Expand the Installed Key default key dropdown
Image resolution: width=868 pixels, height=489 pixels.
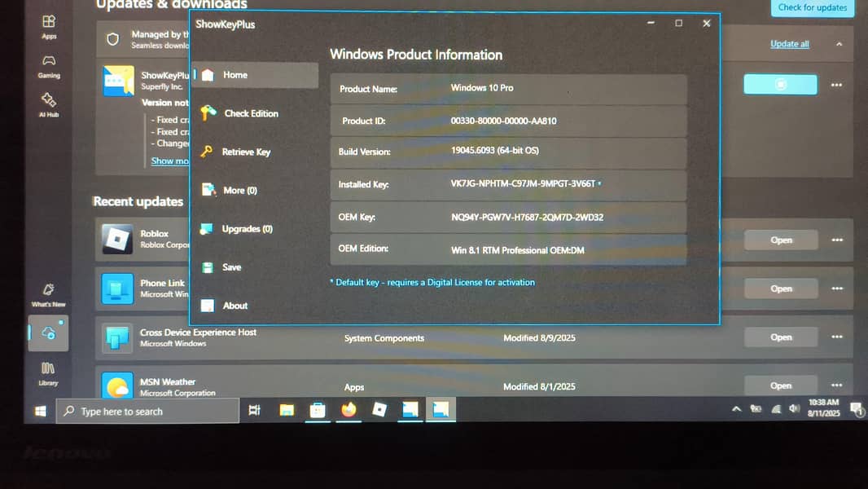[x=598, y=185]
